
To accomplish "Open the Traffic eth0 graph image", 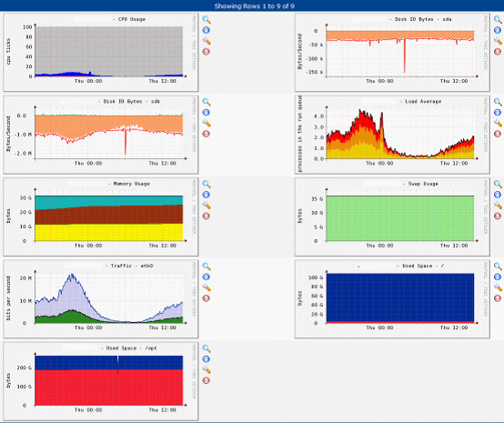I will click(x=101, y=299).
